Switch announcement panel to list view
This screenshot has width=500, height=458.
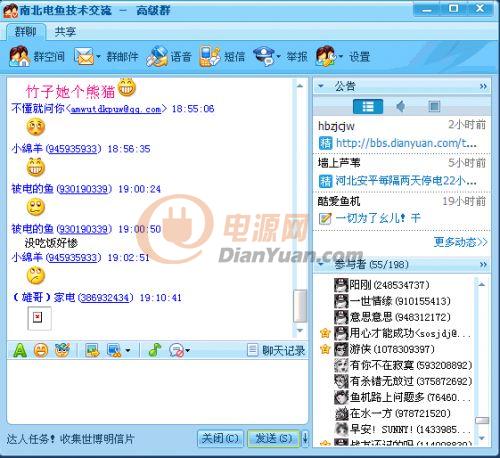coord(368,107)
